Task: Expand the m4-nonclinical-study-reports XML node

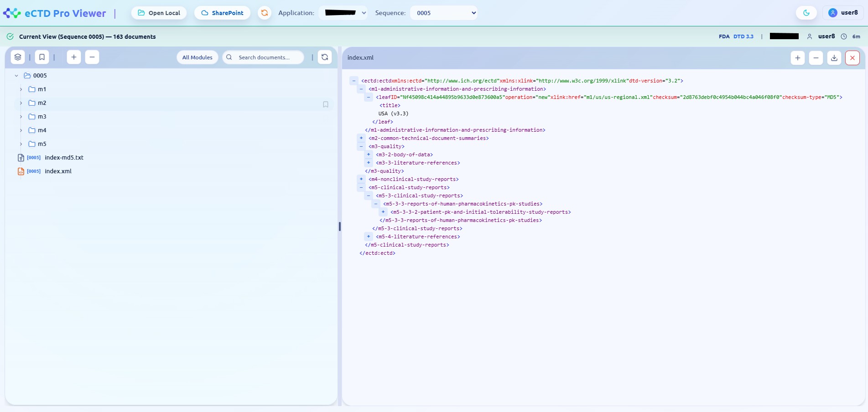Action: (361, 179)
